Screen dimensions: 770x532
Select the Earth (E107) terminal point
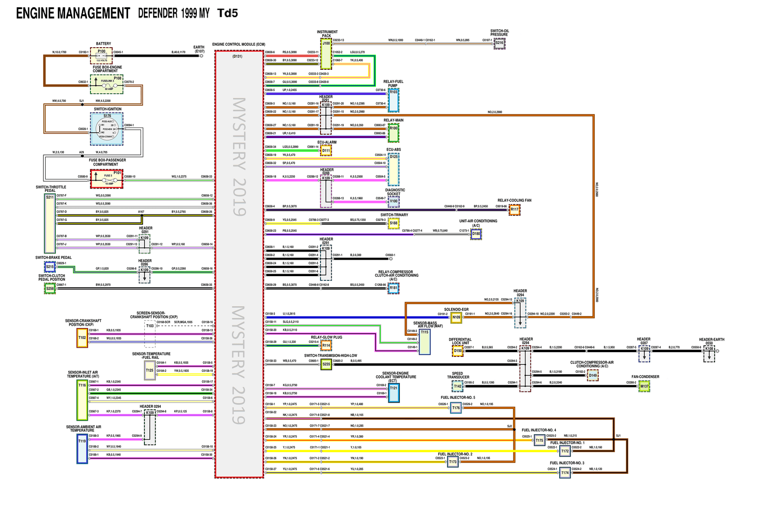[x=201, y=56]
